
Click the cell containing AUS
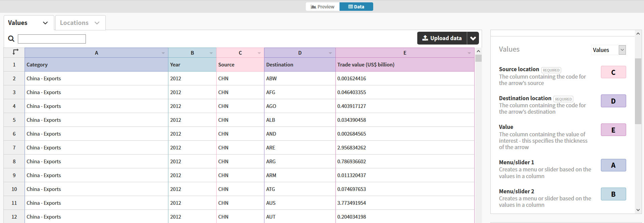(300, 203)
